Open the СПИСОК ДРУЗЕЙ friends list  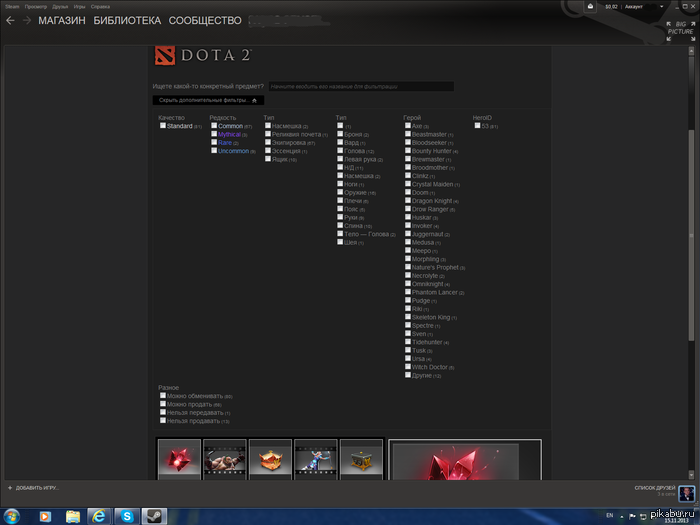pos(655,487)
